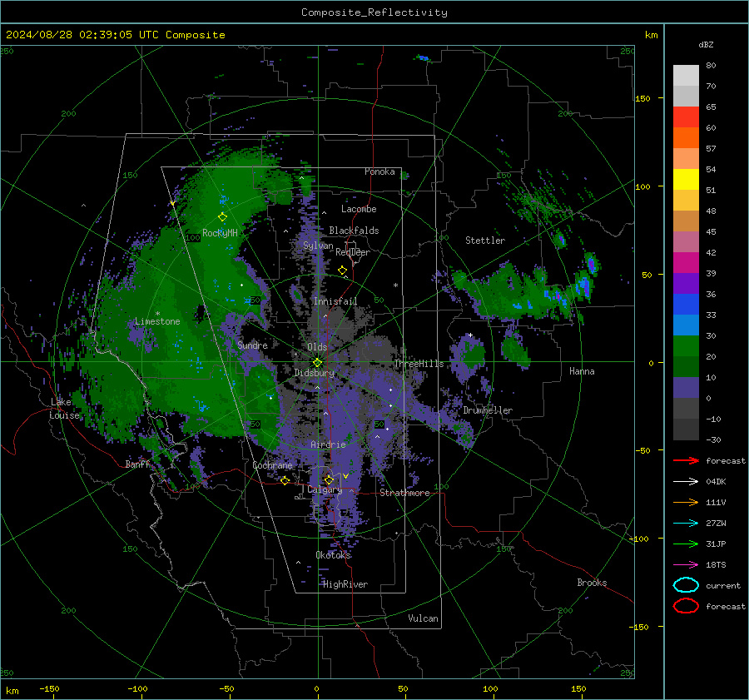This screenshot has height=700, width=749.
Task: Click the Brooks town label
Action: [x=592, y=583]
